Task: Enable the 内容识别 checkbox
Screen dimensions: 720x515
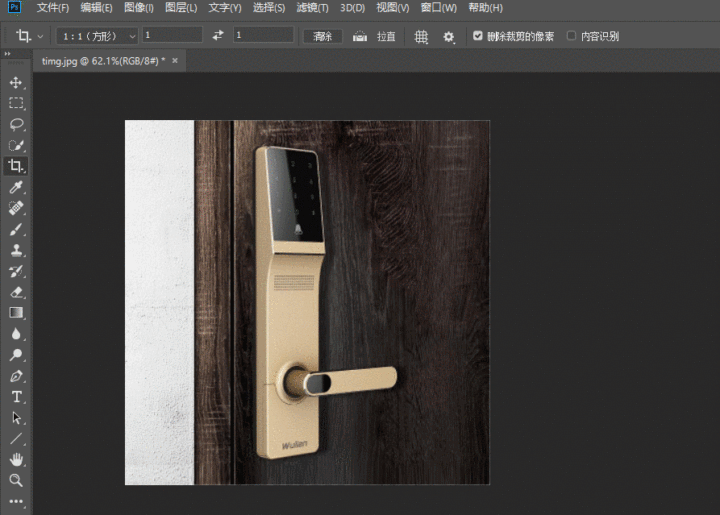Action: click(x=571, y=36)
